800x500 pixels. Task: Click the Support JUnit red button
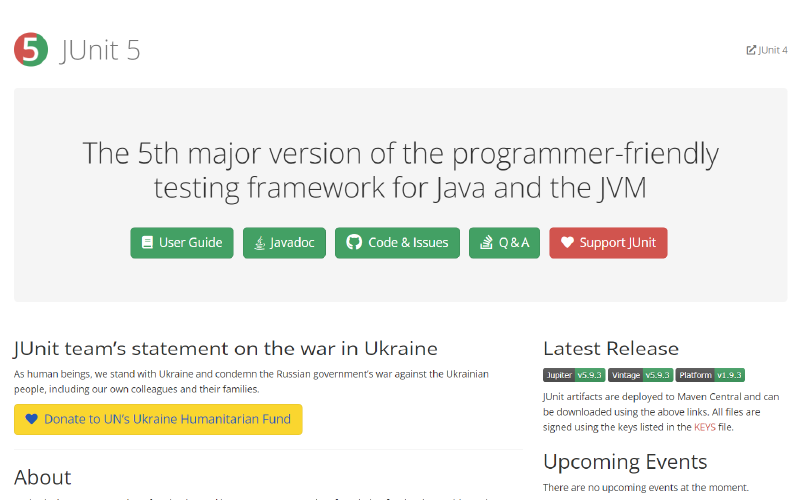[x=608, y=243]
